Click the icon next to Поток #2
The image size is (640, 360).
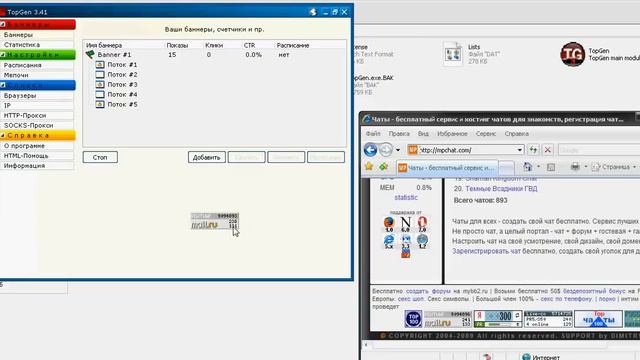[100, 74]
